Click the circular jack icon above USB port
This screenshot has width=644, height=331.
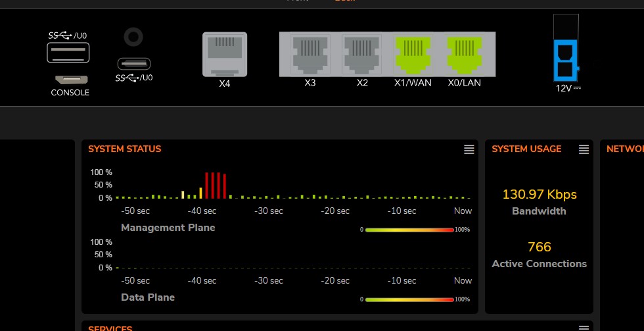[x=133, y=37]
